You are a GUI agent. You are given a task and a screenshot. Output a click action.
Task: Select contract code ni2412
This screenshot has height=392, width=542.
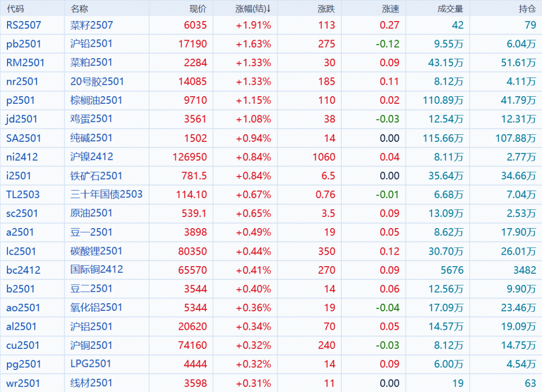22,157
